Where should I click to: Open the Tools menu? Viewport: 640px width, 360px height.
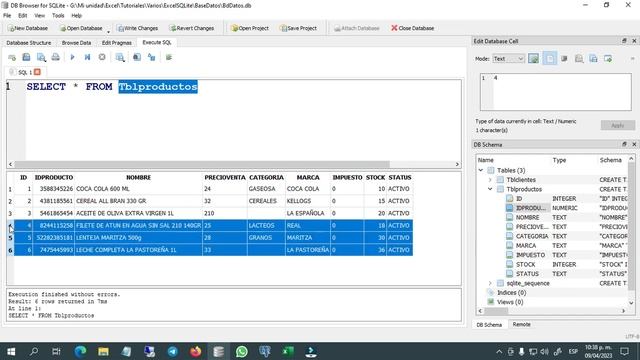pyautogui.click(x=58, y=16)
